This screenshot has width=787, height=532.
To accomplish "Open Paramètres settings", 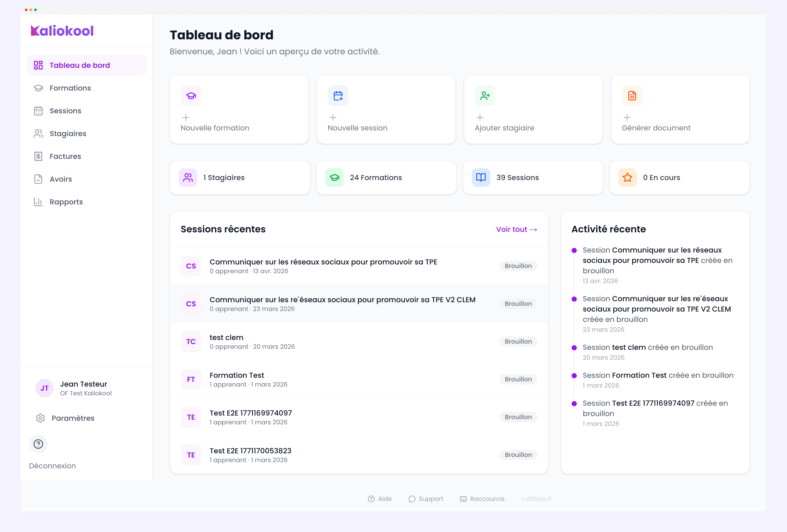I will click(72, 418).
